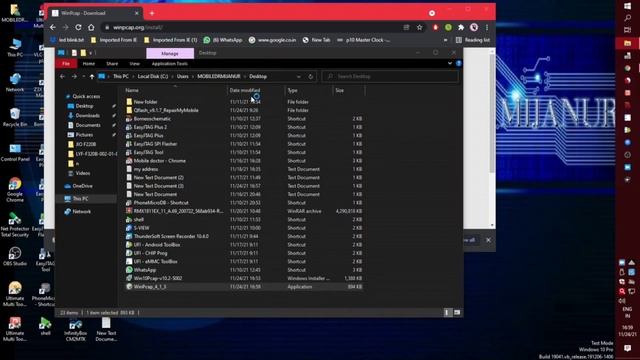This screenshot has height=360, width=640.
Task: Select EasyJTAG Plus 2 shortcut
Action: pos(244,127)
